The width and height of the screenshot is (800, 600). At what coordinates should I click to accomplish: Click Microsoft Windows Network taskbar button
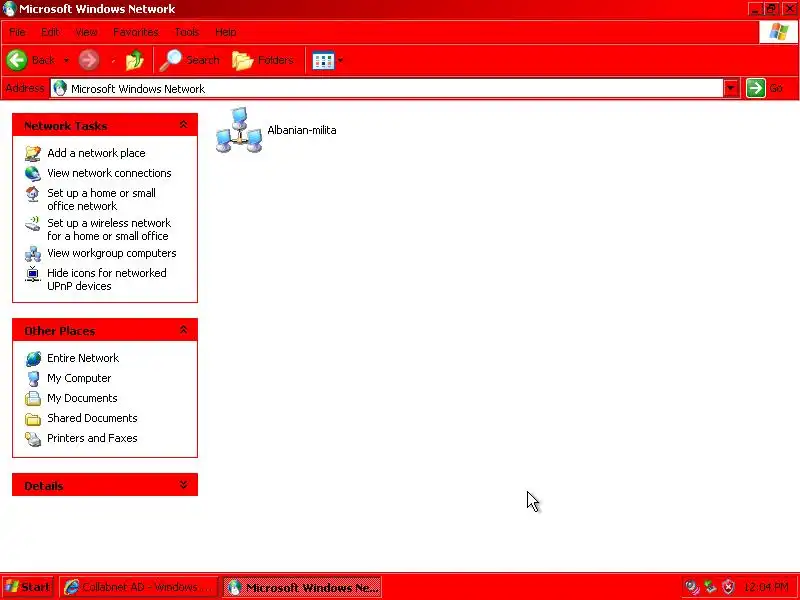[303, 587]
